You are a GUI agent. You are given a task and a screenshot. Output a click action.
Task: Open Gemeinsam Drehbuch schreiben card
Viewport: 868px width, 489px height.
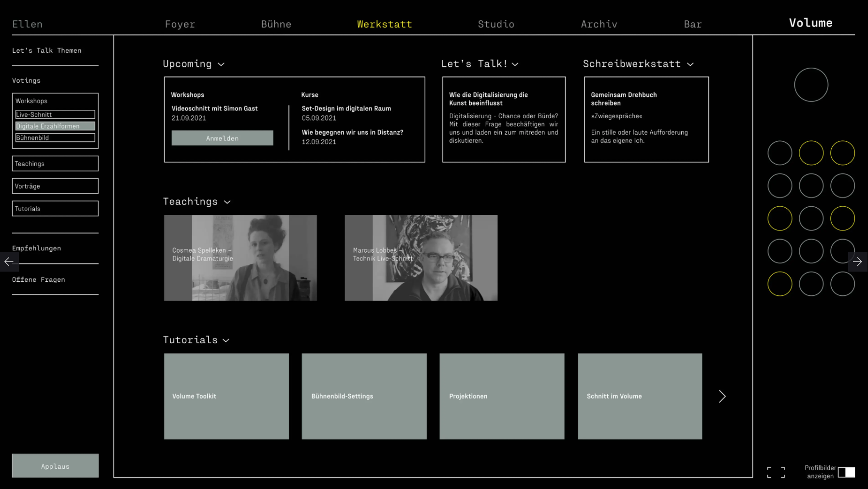point(646,119)
